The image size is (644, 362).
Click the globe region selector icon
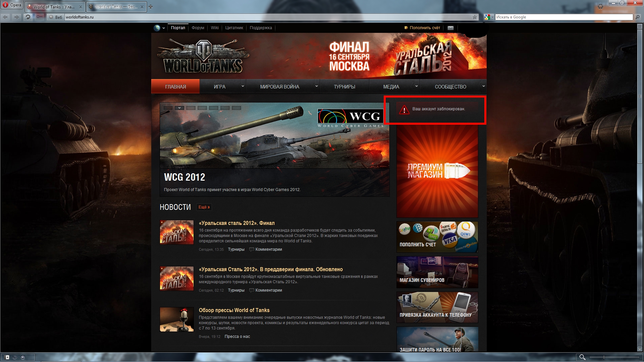[157, 28]
